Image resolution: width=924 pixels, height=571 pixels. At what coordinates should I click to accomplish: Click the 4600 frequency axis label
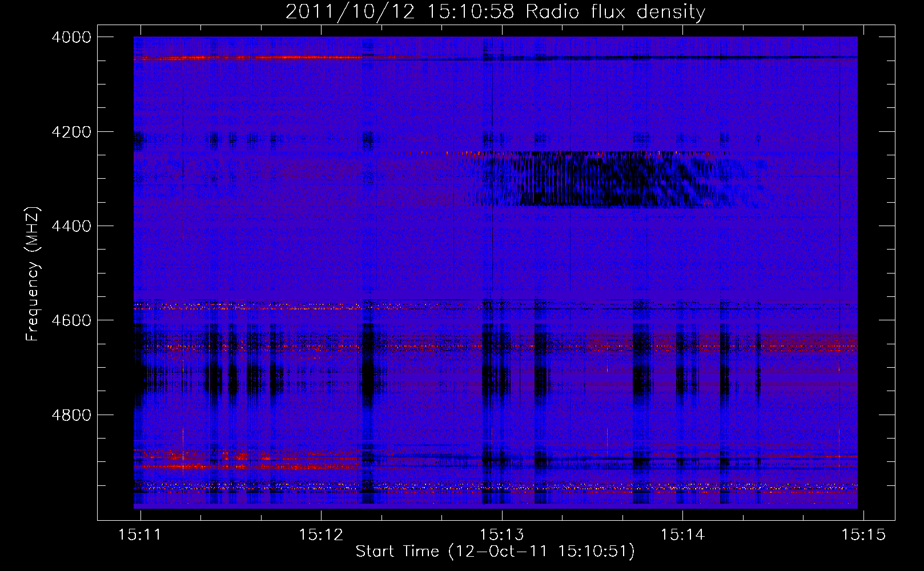[x=71, y=320]
